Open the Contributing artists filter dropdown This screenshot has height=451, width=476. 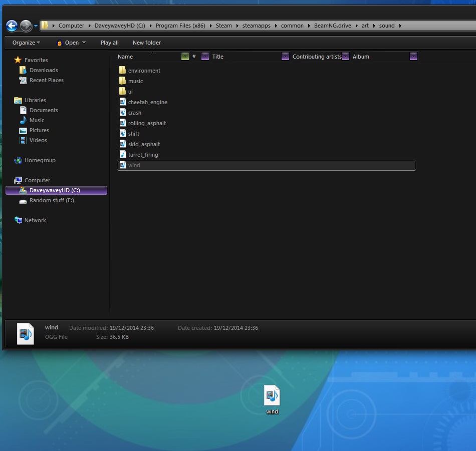(345, 57)
